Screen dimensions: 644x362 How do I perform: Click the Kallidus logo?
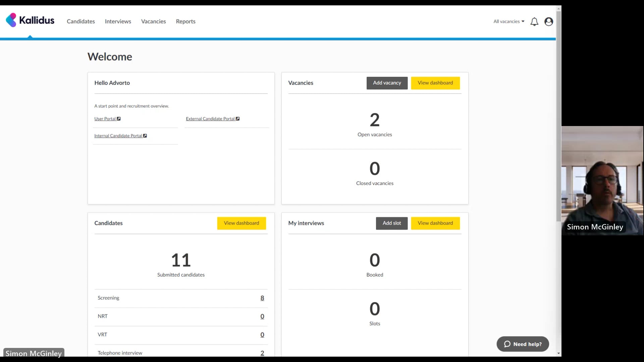[x=30, y=20]
